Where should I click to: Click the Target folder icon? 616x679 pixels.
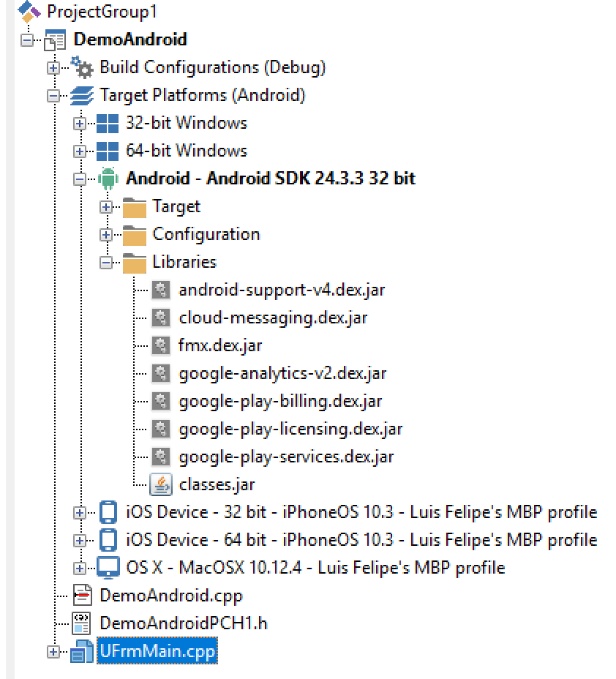click(135, 207)
